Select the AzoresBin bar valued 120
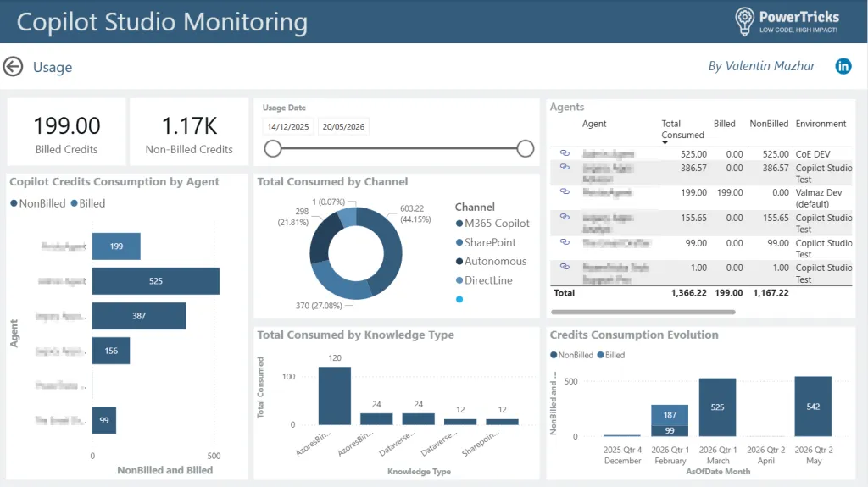 (x=334, y=396)
